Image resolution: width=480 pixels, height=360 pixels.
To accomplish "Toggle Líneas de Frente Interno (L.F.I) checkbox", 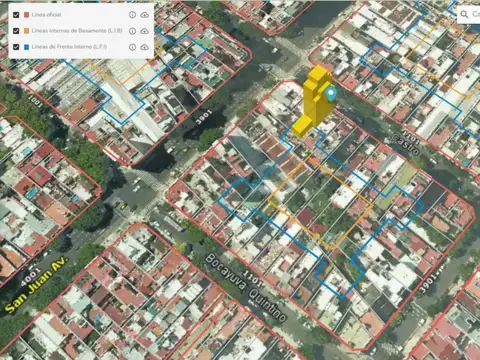I will (16, 47).
